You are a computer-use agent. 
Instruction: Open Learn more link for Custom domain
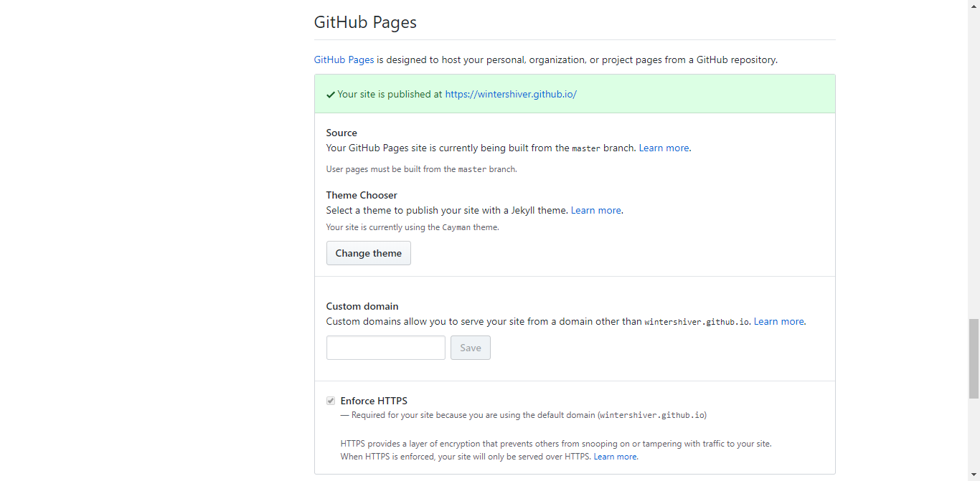point(778,321)
